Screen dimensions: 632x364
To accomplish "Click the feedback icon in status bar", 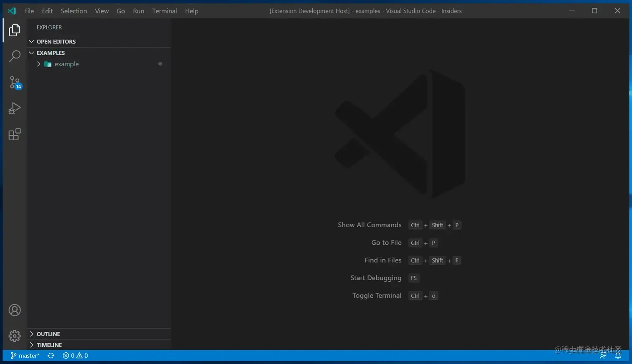I will click(x=603, y=356).
